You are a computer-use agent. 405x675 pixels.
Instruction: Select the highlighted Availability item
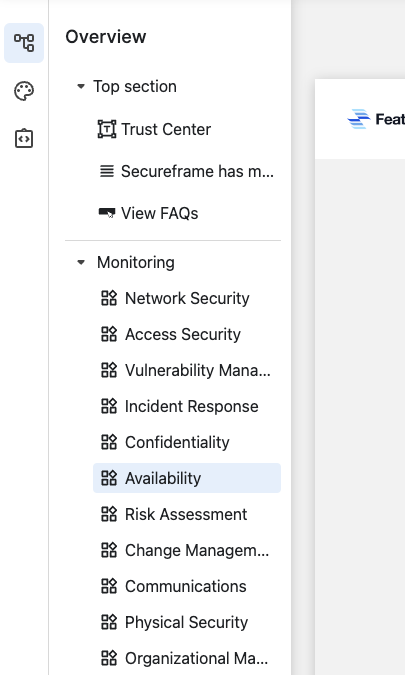coord(187,478)
